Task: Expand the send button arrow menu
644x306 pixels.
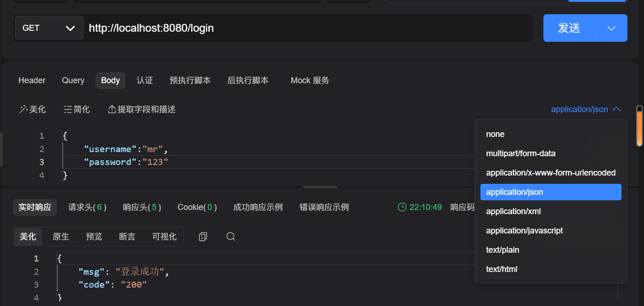Action: coord(611,28)
